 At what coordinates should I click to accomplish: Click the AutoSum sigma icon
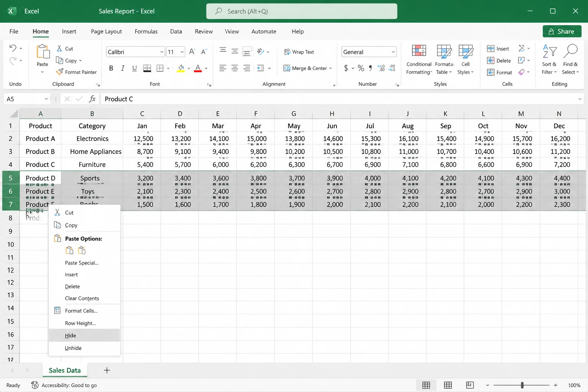pos(522,48)
